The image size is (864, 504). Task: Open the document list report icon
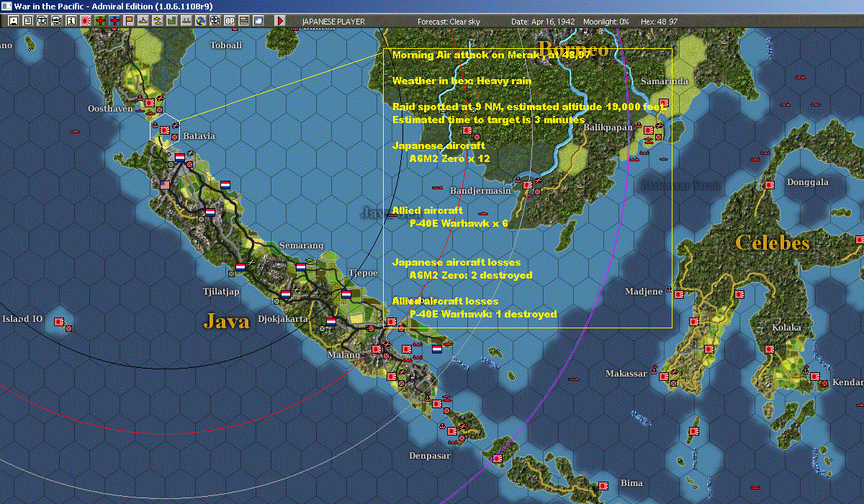coord(27,21)
